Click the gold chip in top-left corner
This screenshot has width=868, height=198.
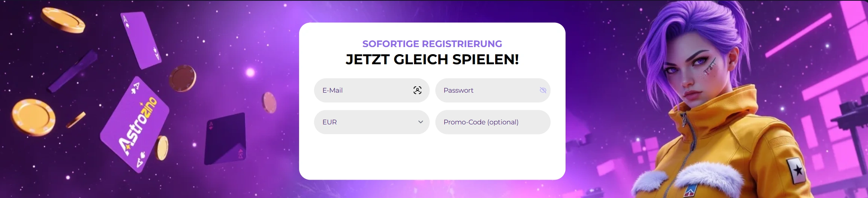63,20
